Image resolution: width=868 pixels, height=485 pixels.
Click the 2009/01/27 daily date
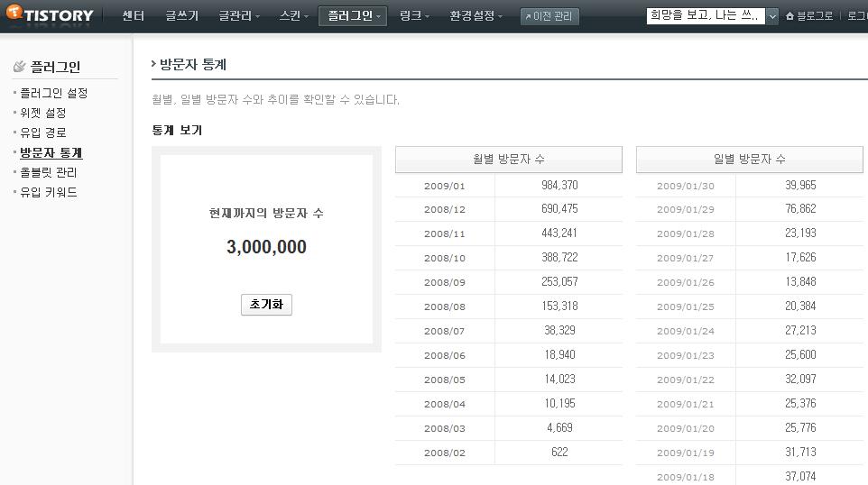point(686,258)
